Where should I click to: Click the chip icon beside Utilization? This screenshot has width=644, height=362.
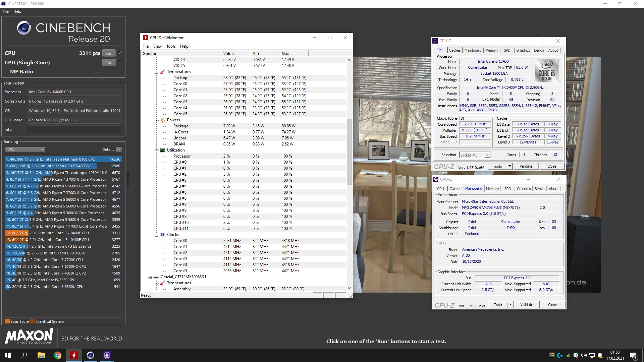[x=163, y=150]
